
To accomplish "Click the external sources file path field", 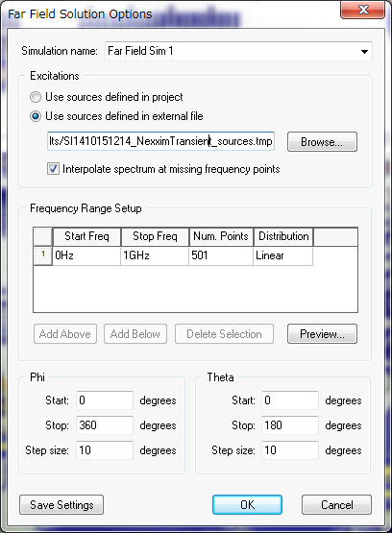I will point(160,141).
